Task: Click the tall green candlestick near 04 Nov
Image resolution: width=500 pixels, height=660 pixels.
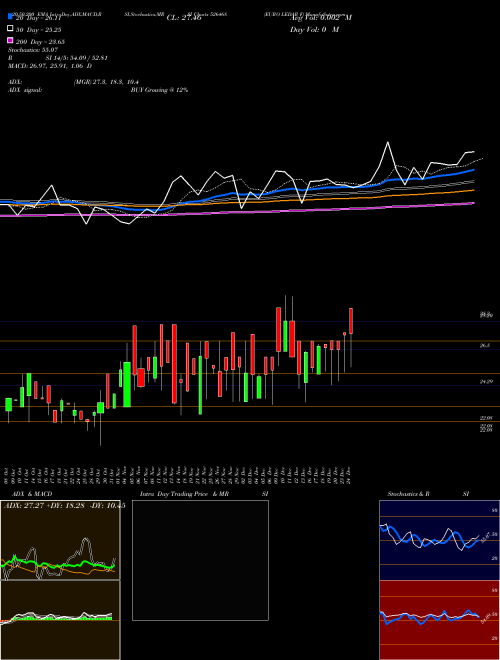Action: coord(127,384)
